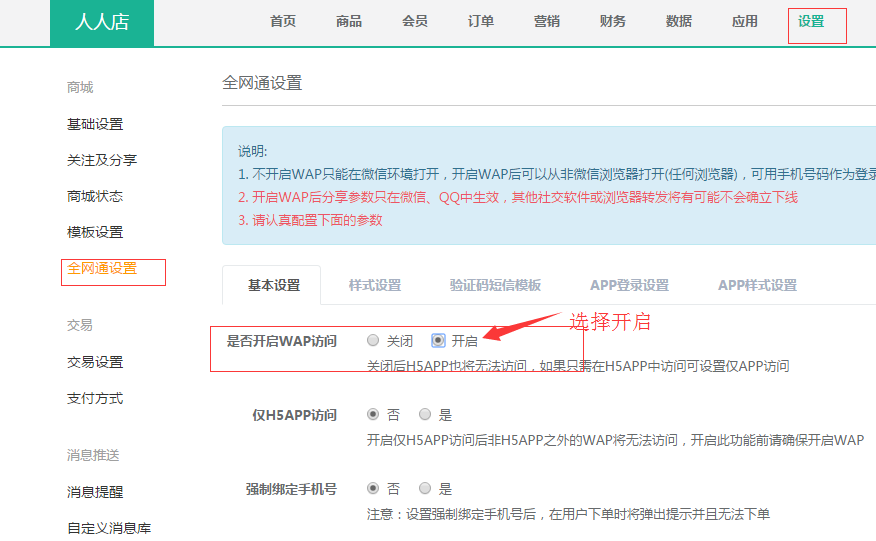This screenshot has height=541, width=876.
Task: Open 支付方式 in the sidebar
Action: pyautogui.click(x=95, y=398)
